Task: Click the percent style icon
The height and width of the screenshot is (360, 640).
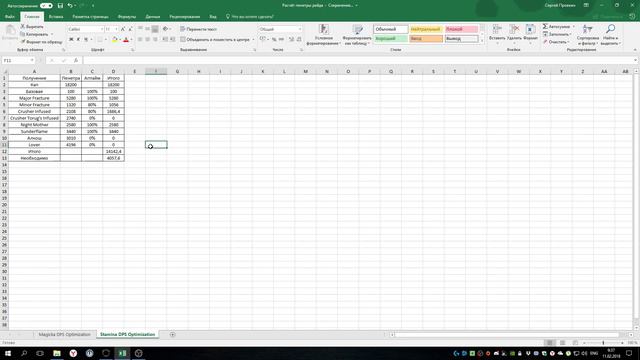Action: 274,40
